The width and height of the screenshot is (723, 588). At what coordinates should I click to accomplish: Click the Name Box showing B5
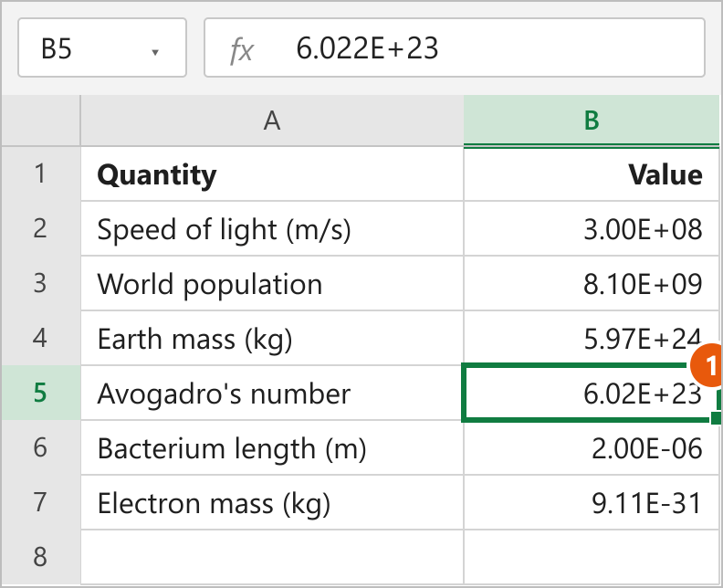102,47
